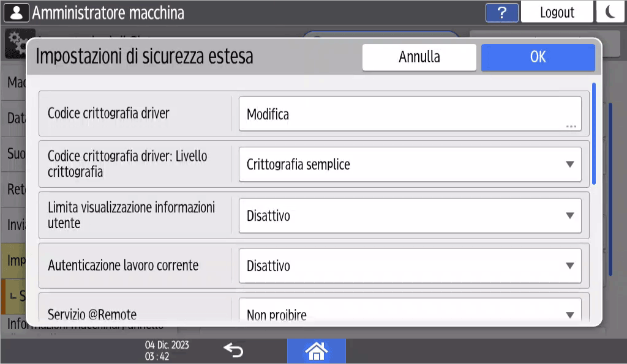This screenshot has height=364, width=627.
Task: Select the highlighted Impostazioni sidebar item
Action: [x=14, y=260]
